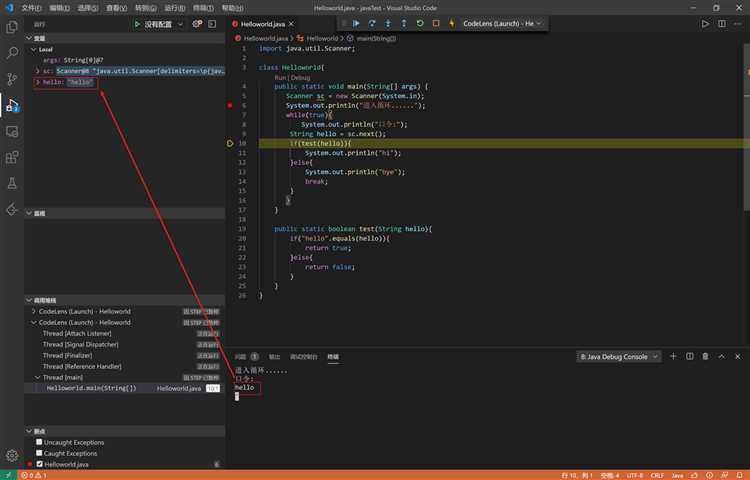Split the terminal panel
Viewport: 750px width, 480px height.
click(x=689, y=356)
